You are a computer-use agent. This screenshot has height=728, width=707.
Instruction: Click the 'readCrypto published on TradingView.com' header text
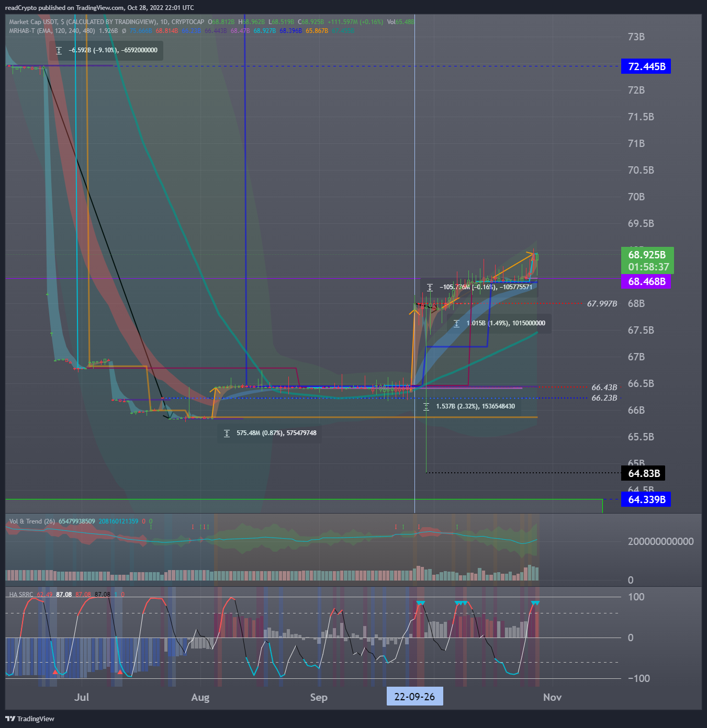(x=64, y=8)
